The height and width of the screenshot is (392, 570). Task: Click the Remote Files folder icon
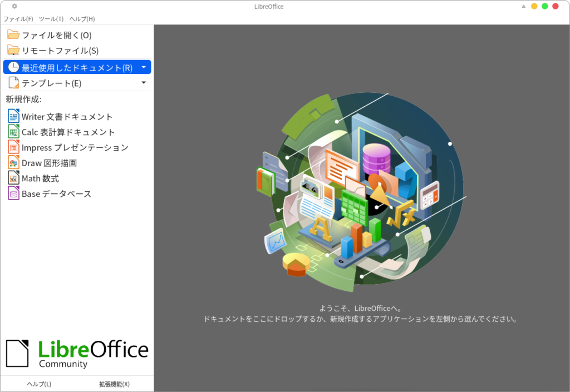[13, 51]
